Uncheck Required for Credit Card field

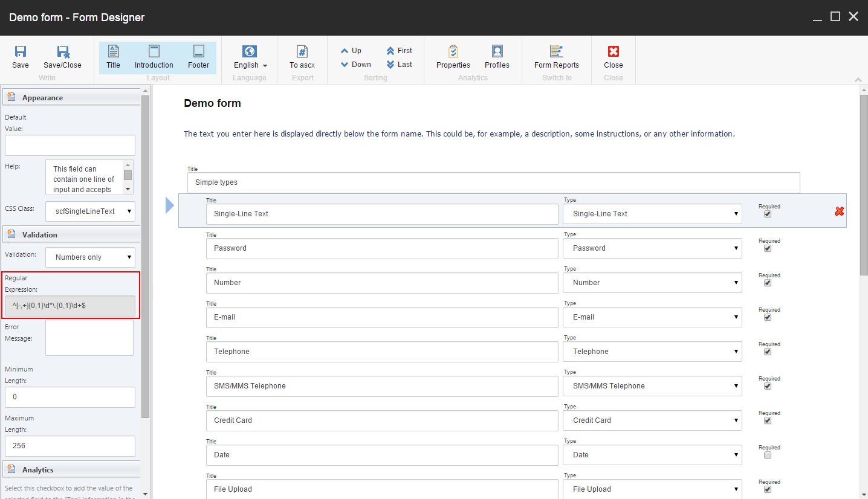768,420
